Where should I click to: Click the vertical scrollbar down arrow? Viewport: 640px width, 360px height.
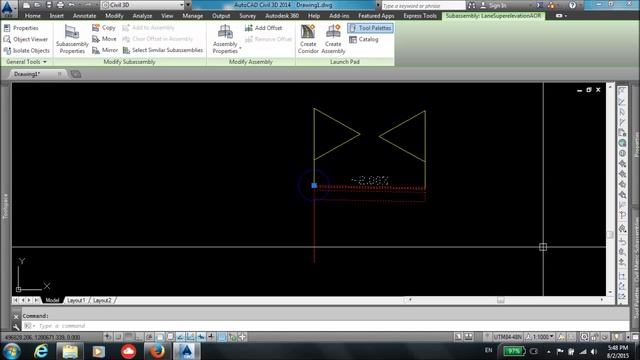point(611,292)
